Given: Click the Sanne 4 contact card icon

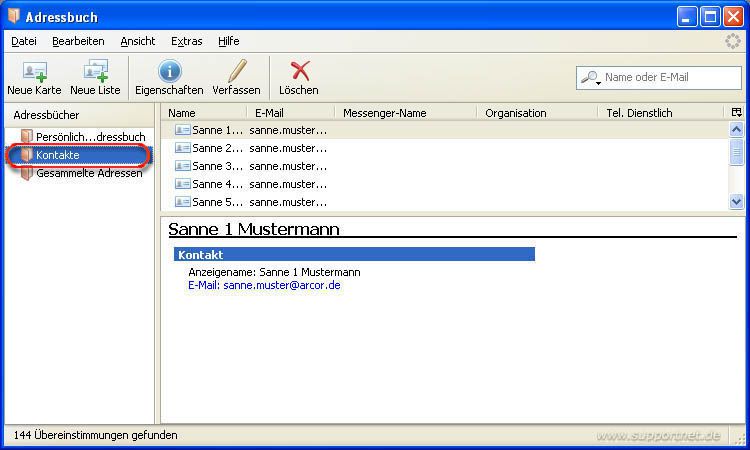Looking at the screenshot, I should (183, 184).
